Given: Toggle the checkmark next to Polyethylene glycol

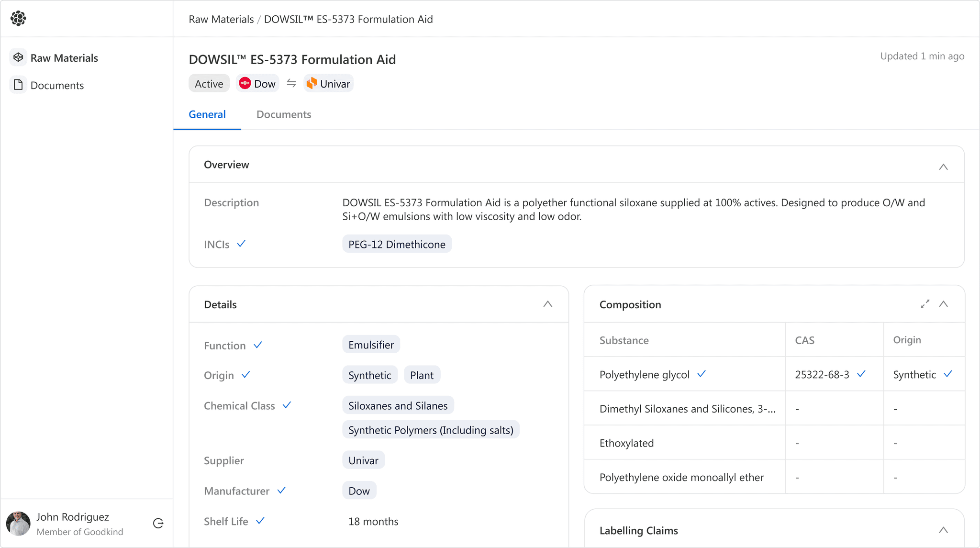Looking at the screenshot, I should click(702, 374).
